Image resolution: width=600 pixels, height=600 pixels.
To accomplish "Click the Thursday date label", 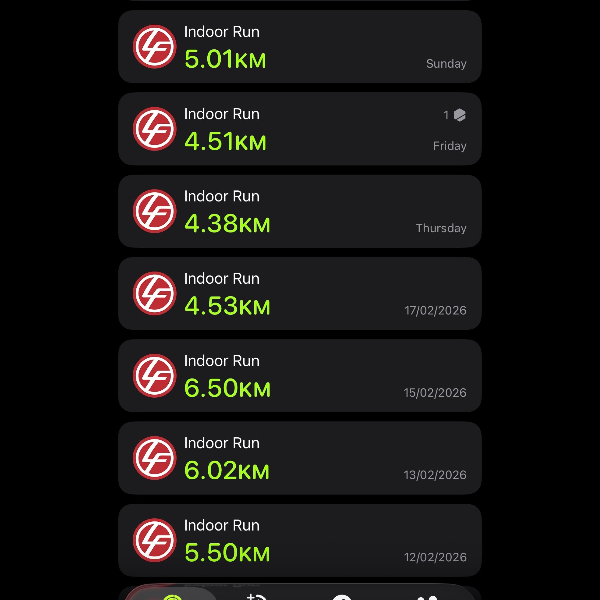I will (441, 228).
